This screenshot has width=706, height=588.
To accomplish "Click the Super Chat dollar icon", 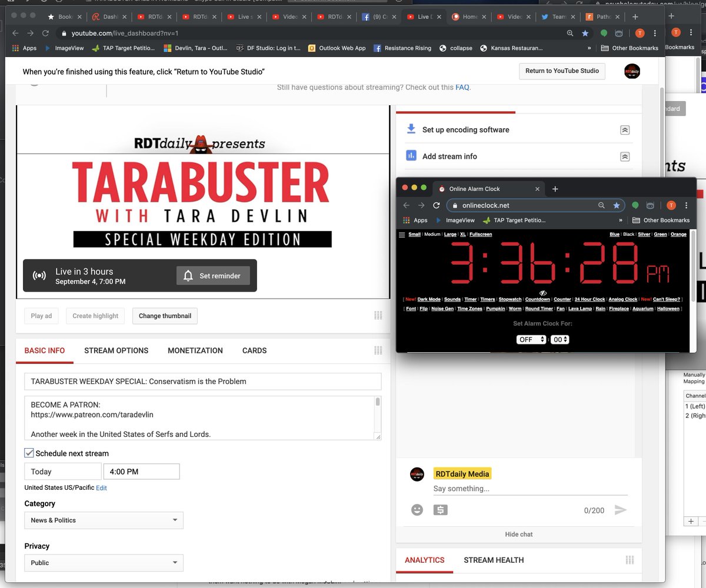I will coord(440,510).
